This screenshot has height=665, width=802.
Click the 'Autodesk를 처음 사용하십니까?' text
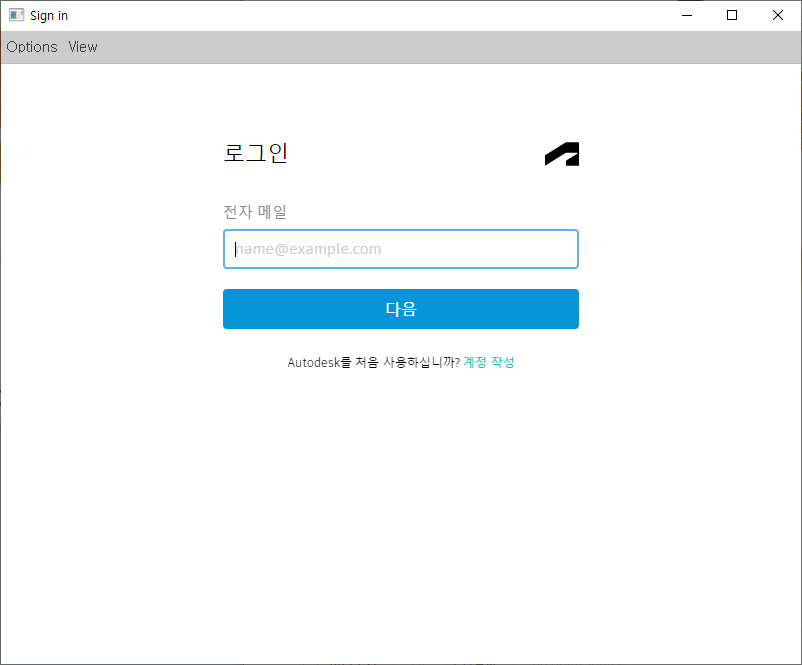tap(374, 362)
